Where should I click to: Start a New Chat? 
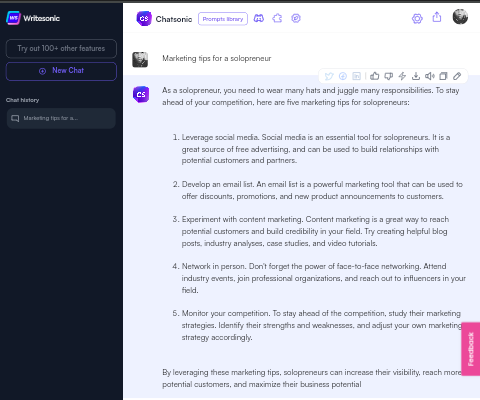coord(61,71)
